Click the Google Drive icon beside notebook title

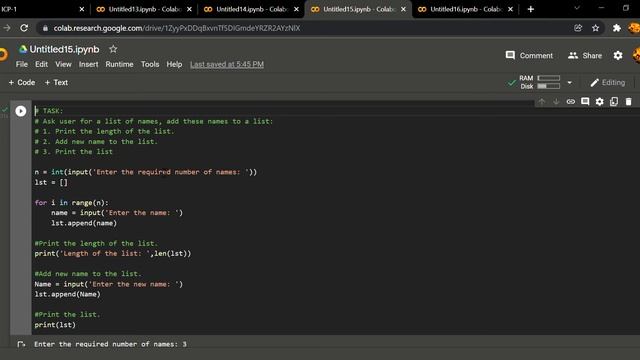point(23,49)
